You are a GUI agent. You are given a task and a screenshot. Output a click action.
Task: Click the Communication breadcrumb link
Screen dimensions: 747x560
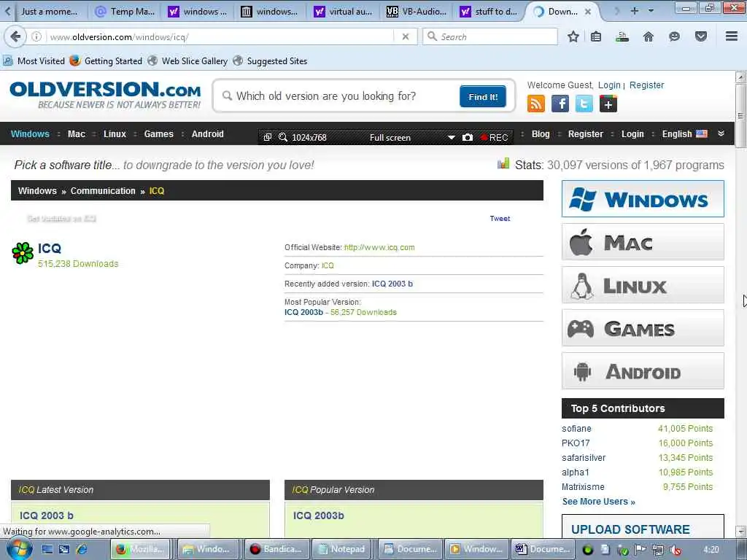[x=103, y=190]
